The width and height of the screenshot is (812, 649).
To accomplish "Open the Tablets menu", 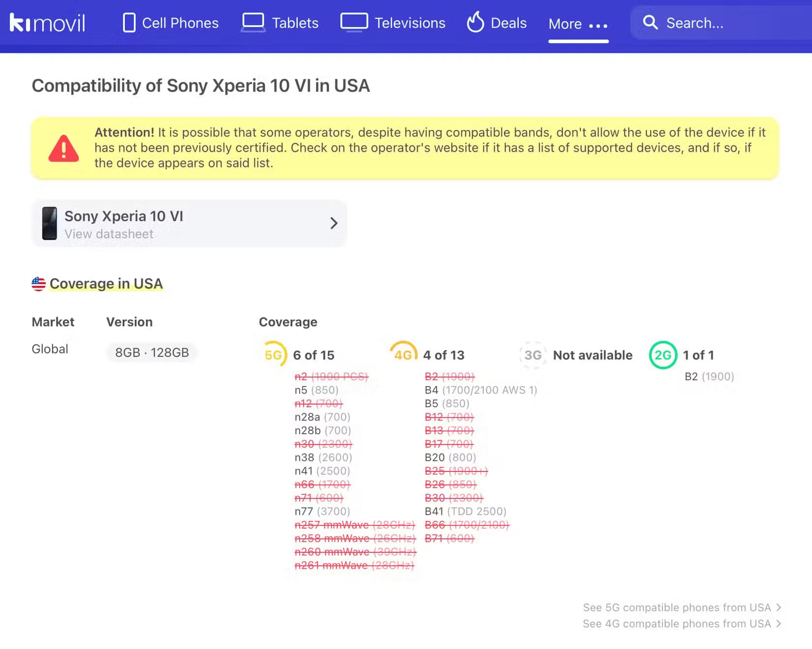I will [x=280, y=23].
